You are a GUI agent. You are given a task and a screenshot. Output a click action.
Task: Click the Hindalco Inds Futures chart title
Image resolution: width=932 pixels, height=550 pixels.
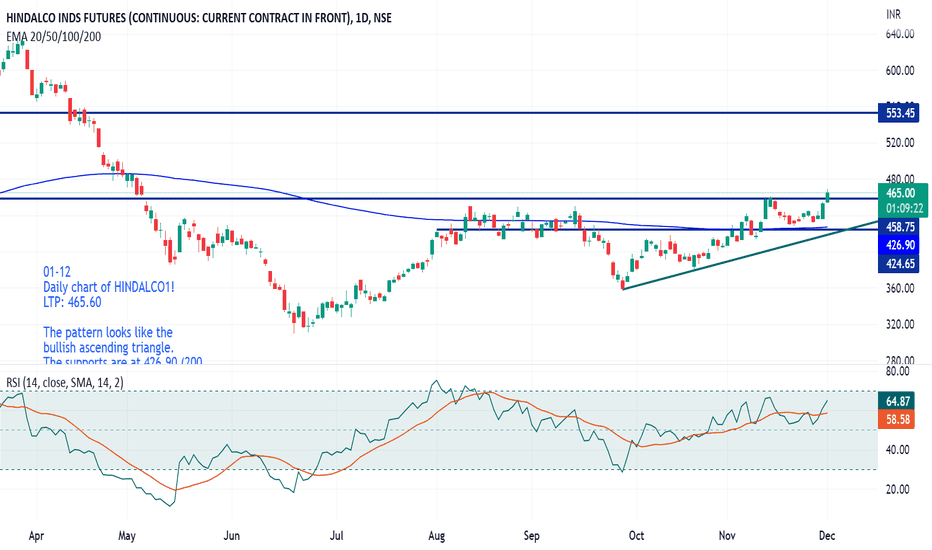(199, 18)
